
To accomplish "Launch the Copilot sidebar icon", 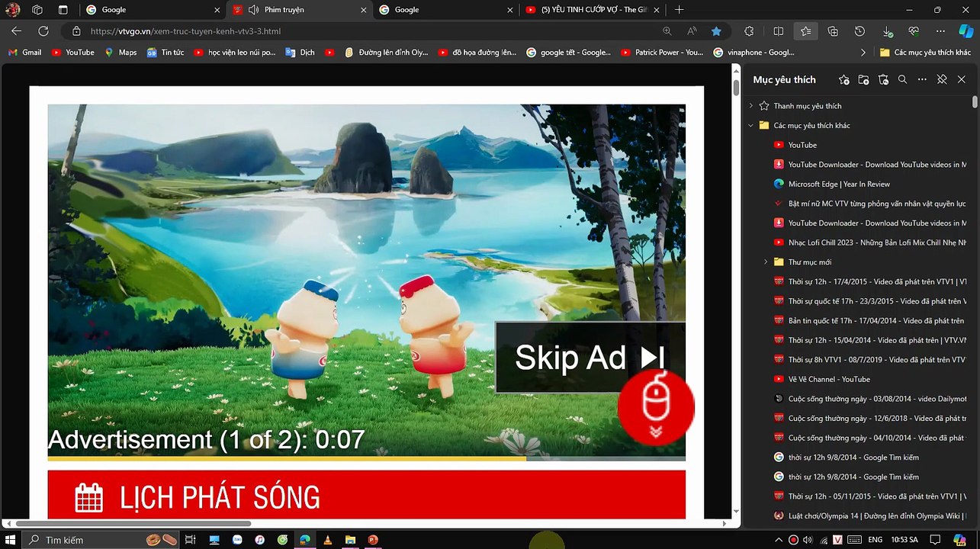I will pos(966,31).
